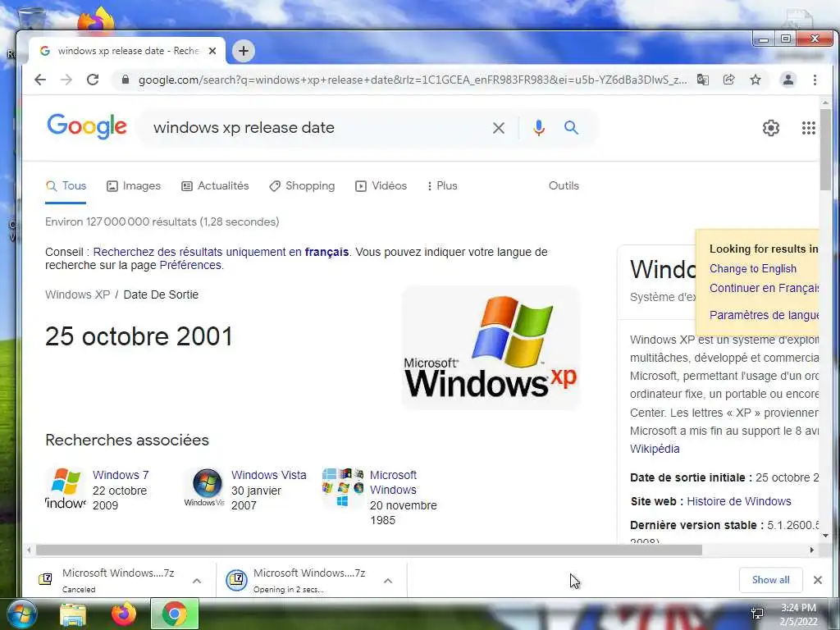
Task: Clear the search box with the X icon
Action: coord(498,128)
